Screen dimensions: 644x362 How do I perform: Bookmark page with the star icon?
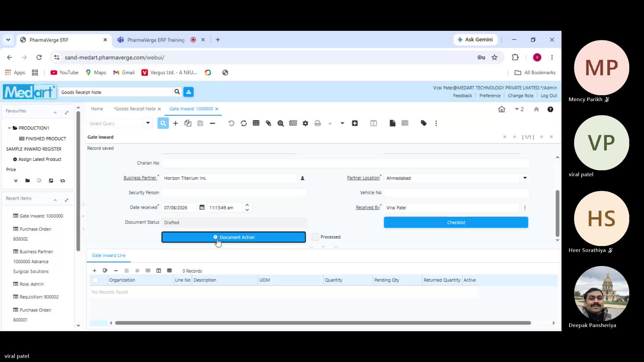click(494, 57)
